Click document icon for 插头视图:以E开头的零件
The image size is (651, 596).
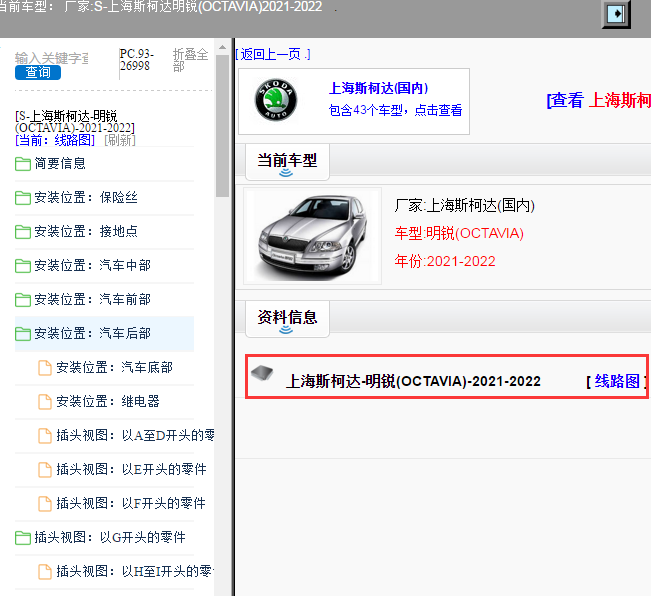(45, 470)
